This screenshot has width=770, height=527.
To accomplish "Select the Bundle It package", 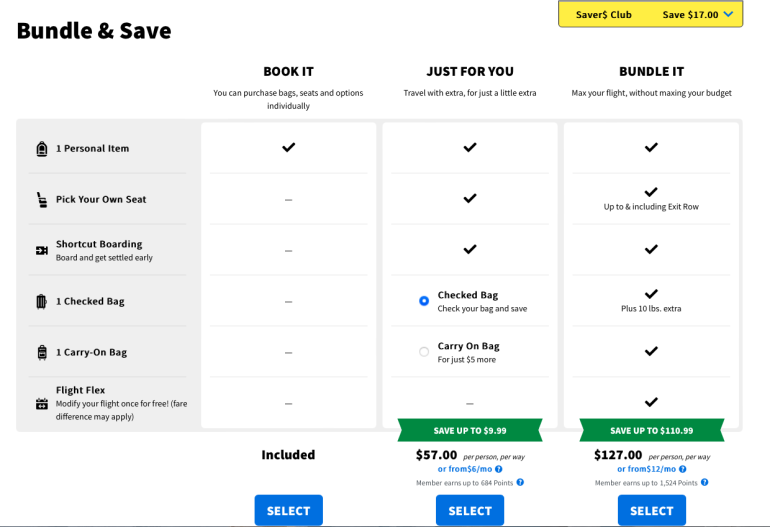I will [651, 510].
